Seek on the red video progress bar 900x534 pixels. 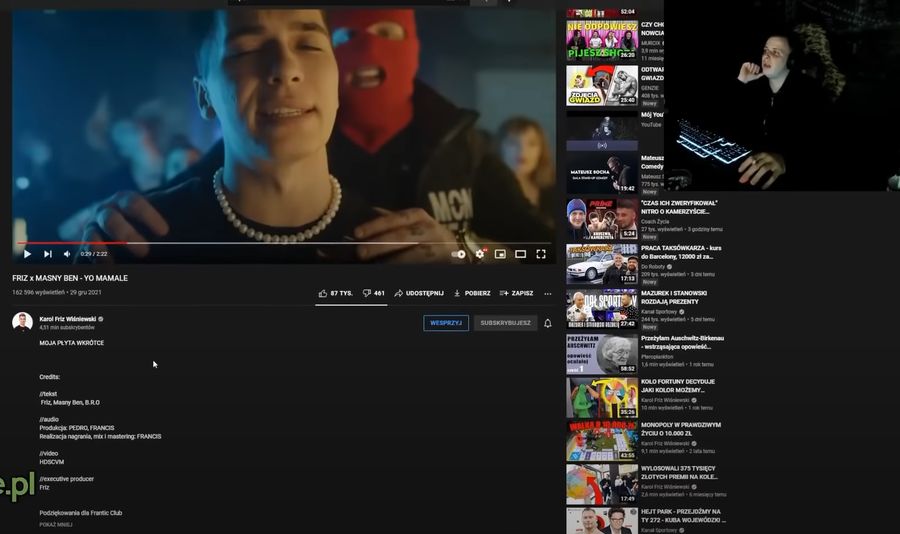pos(284,243)
